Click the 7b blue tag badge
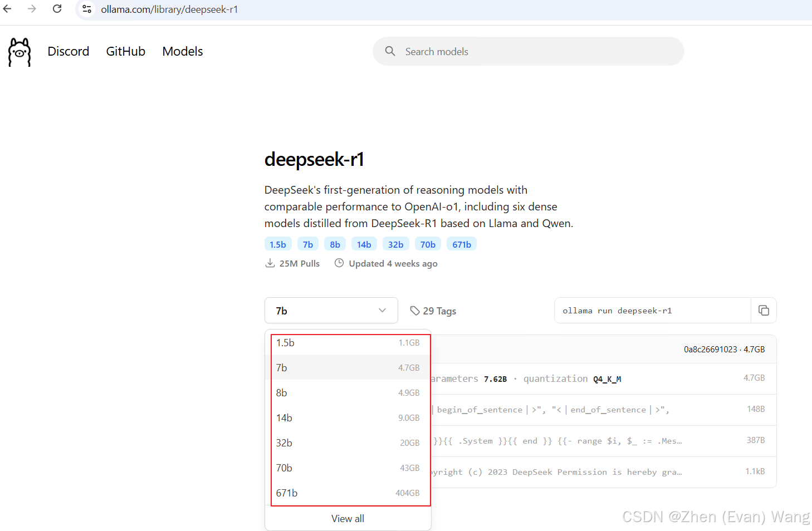 [x=308, y=244]
